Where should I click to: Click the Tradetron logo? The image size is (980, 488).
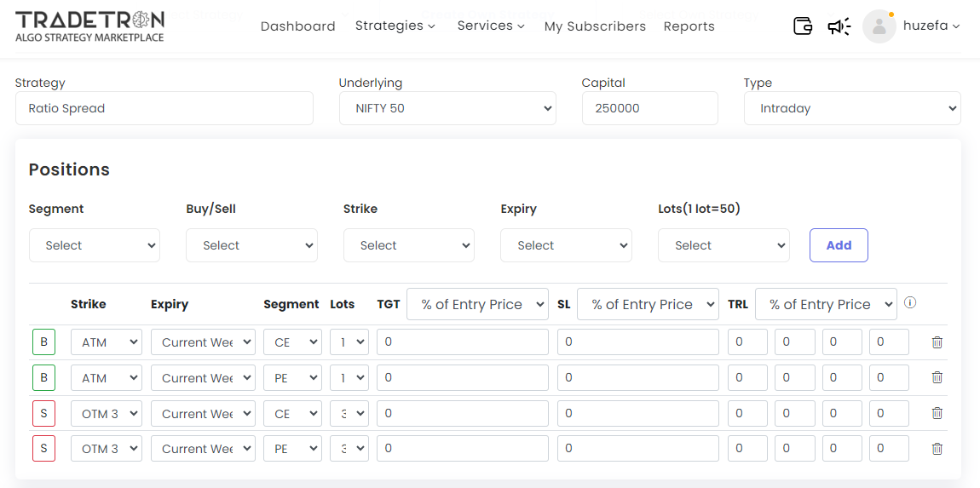(89, 26)
